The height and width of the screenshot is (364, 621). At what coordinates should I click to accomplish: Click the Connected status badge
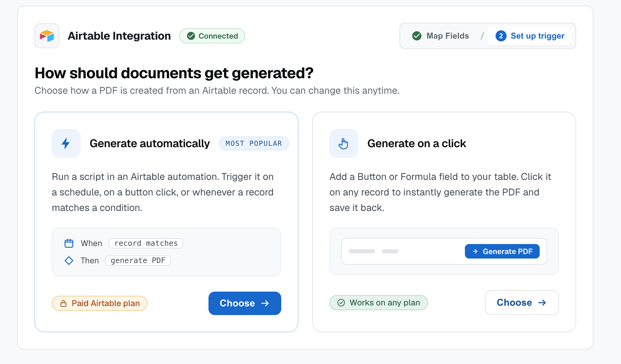point(212,36)
